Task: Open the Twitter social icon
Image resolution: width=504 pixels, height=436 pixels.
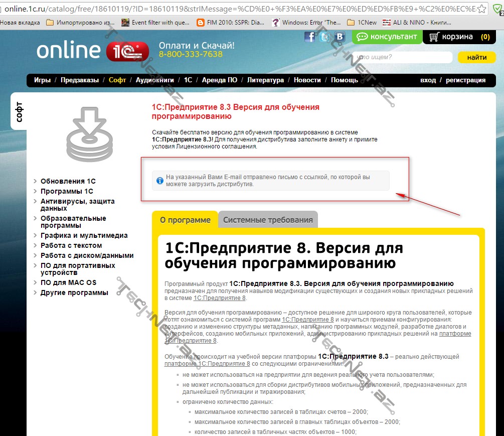Action: [x=325, y=37]
